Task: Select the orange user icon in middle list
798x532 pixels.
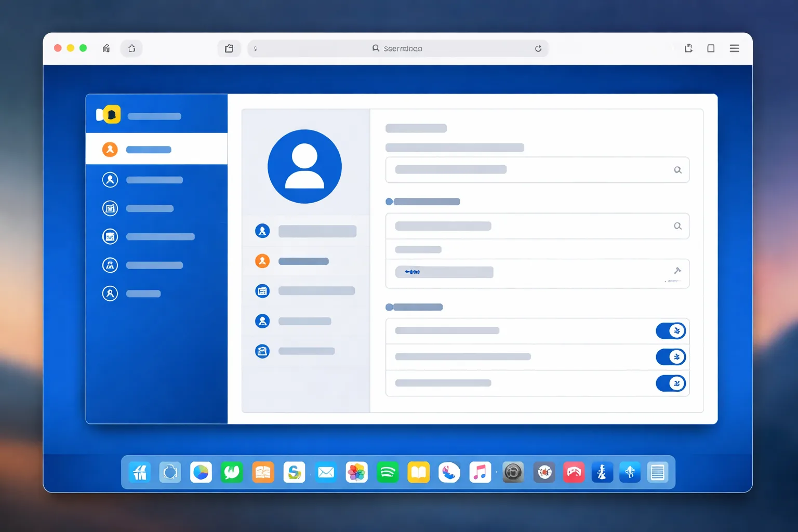Action: click(262, 261)
